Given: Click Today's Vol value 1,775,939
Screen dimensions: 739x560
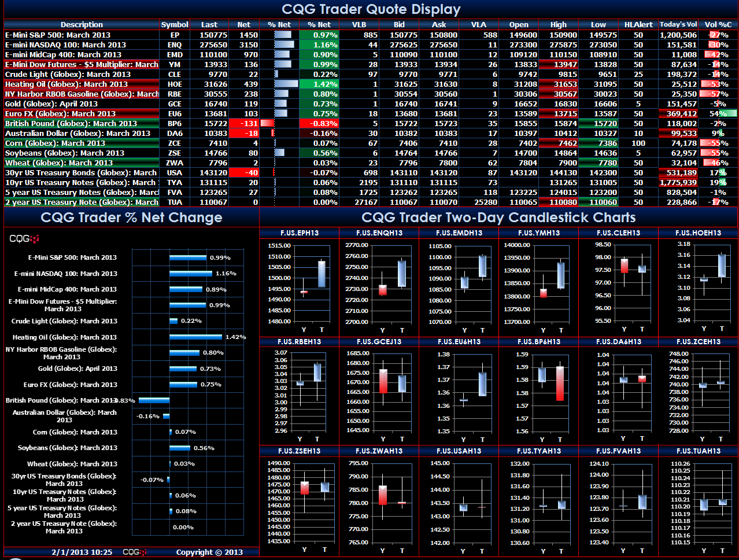Looking at the screenshot, I should 678,182.
